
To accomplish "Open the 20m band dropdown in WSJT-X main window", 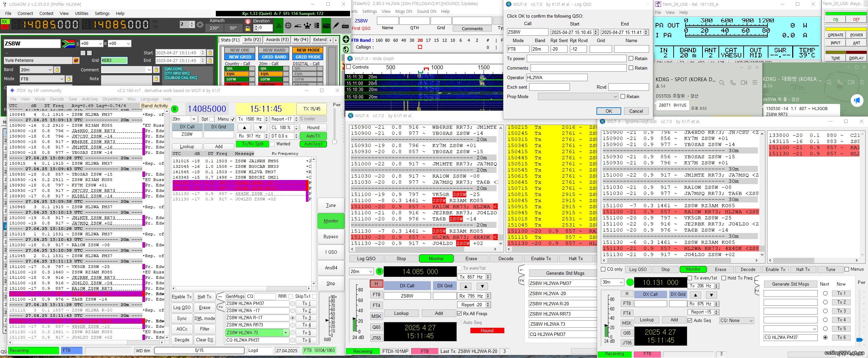I will coord(361,271).
